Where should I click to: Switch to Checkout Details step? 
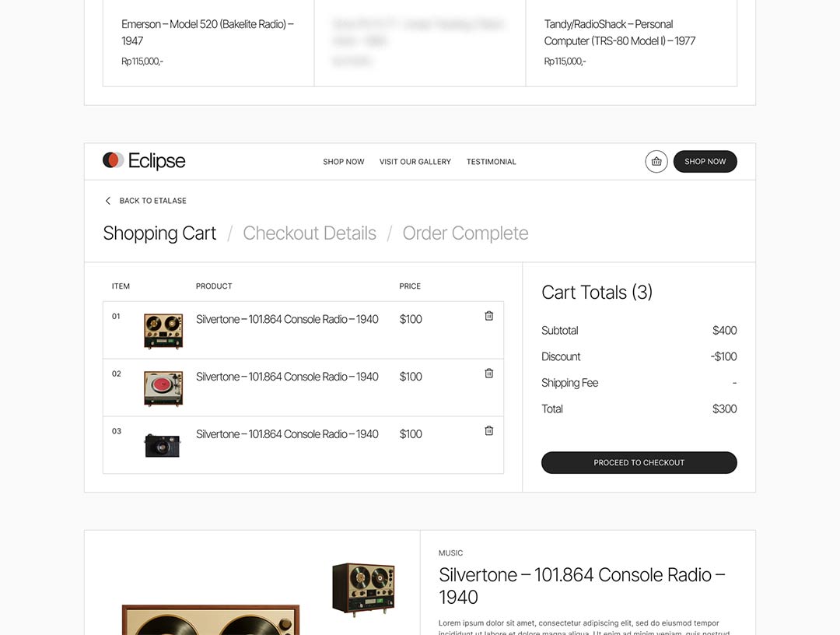(x=310, y=233)
